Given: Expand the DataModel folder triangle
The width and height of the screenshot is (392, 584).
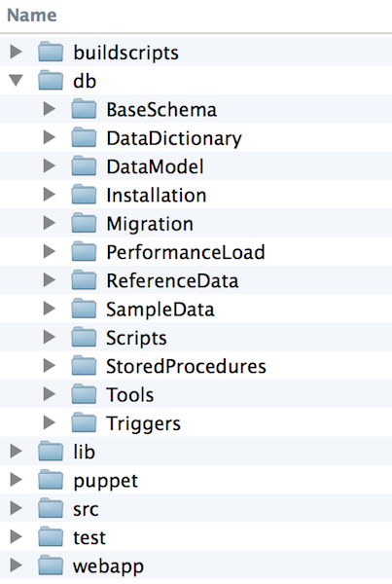Looking at the screenshot, I should [x=50, y=165].
